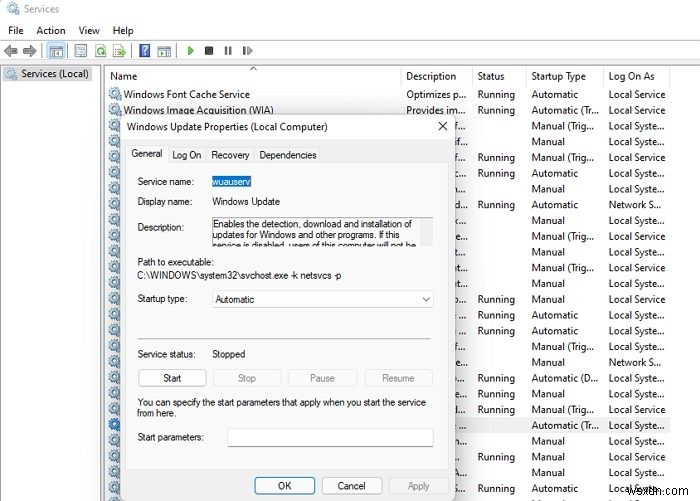Click the Stop Service square toolbar icon
This screenshot has height=501, width=700.
coord(208,50)
